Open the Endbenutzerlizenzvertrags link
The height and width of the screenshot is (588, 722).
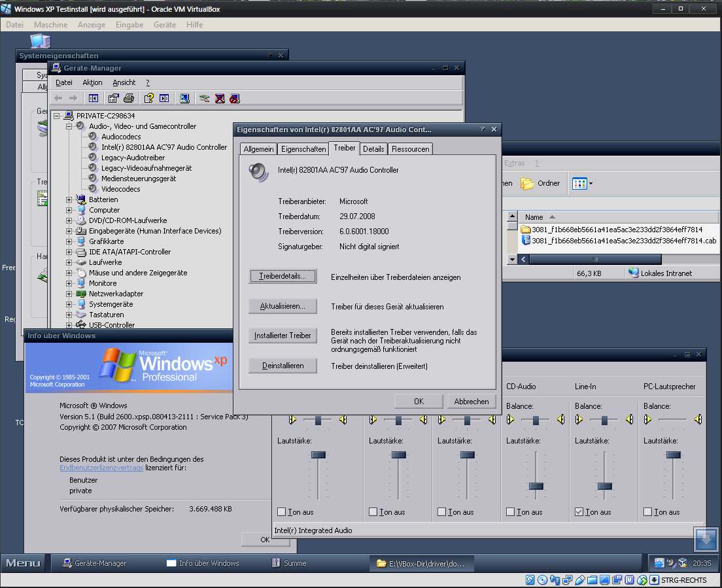coord(102,468)
